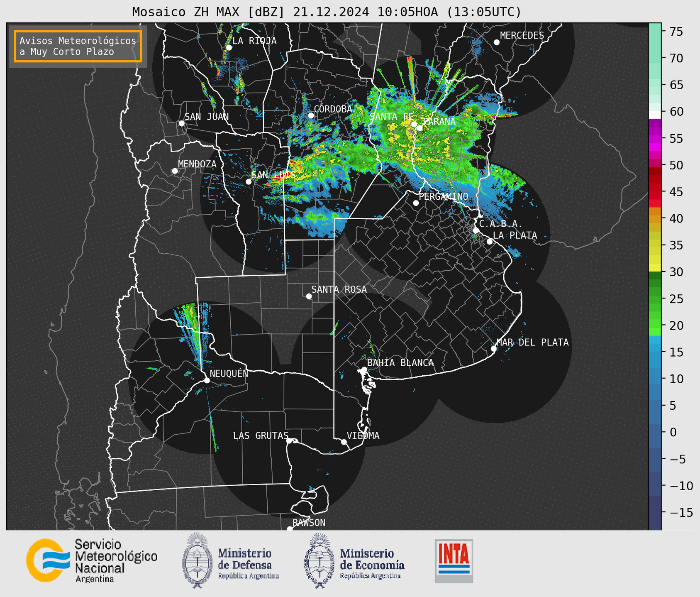Click the PERGAMINO map label
Screen dimensions: 700x597
click(443, 196)
